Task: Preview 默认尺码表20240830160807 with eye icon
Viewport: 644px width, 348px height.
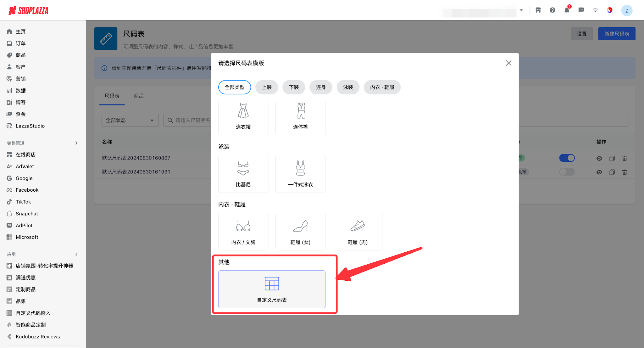Action: click(x=599, y=158)
